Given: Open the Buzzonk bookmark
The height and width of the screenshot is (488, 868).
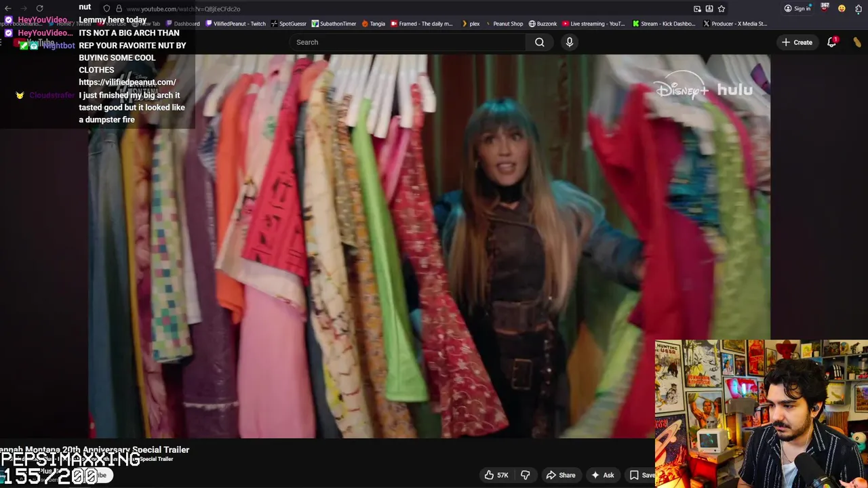Looking at the screenshot, I should [x=542, y=24].
